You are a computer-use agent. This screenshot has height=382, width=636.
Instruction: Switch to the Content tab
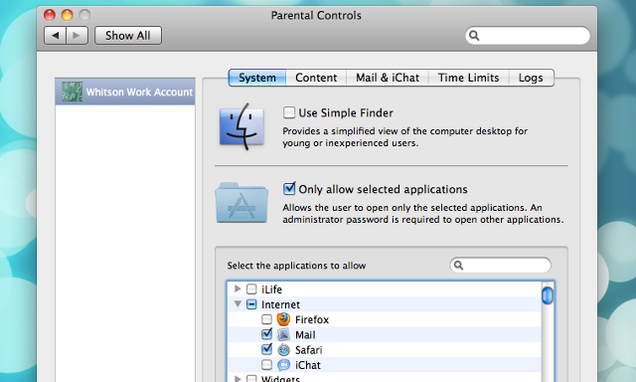pyautogui.click(x=316, y=77)
